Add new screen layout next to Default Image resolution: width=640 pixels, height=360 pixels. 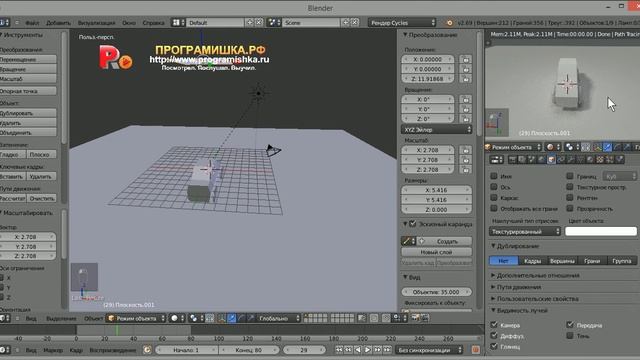tap(250, 22)
